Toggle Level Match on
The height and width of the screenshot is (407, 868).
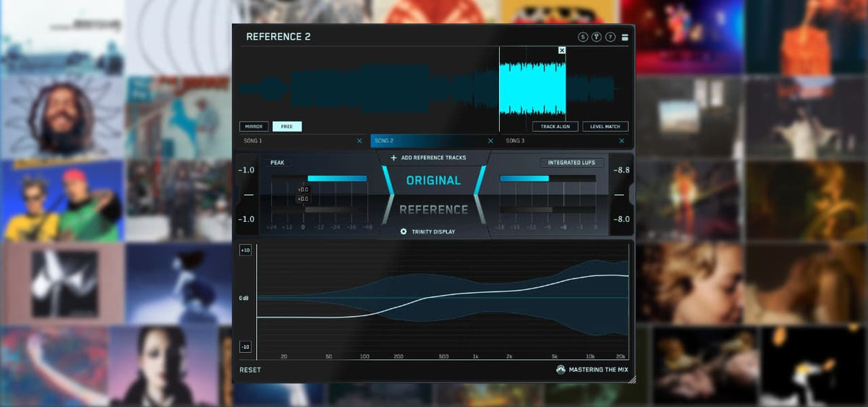605,127
